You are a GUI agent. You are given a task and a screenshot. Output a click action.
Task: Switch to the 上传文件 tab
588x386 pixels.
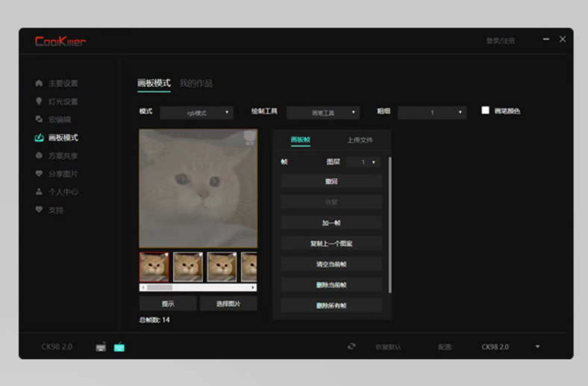coord(360,140)
